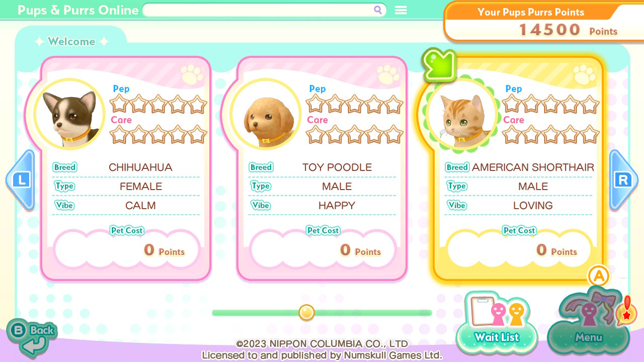
Task: Click the Chihuahua card's paw print icon
Action: (192, 75)
